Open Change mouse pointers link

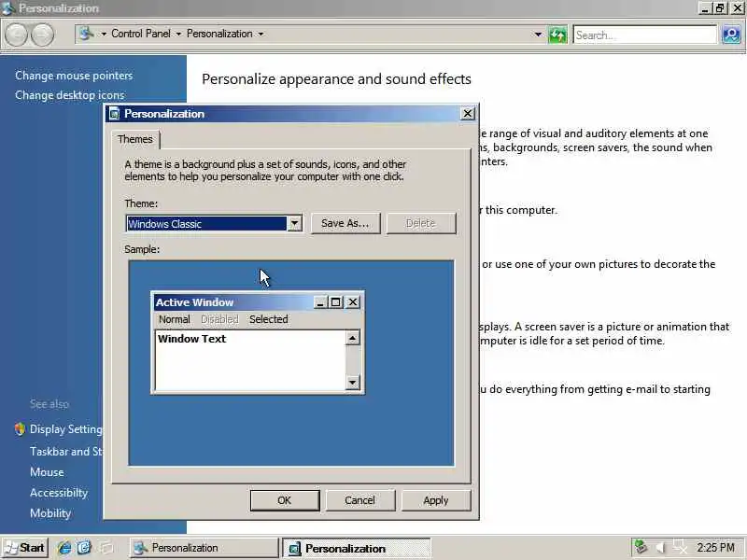[x=74, y=76]
